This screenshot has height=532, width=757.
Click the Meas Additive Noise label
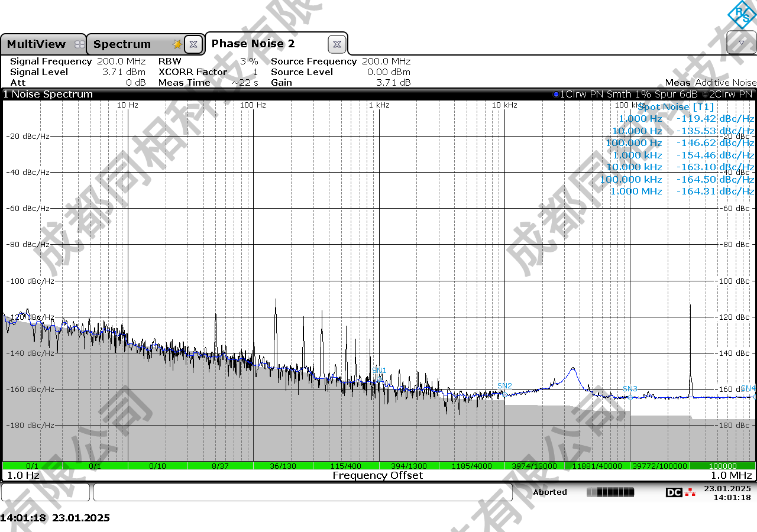[710, 83]
